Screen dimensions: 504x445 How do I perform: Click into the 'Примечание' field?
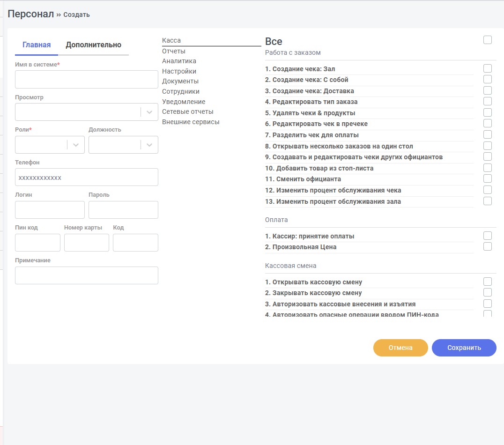pos(87,275)
